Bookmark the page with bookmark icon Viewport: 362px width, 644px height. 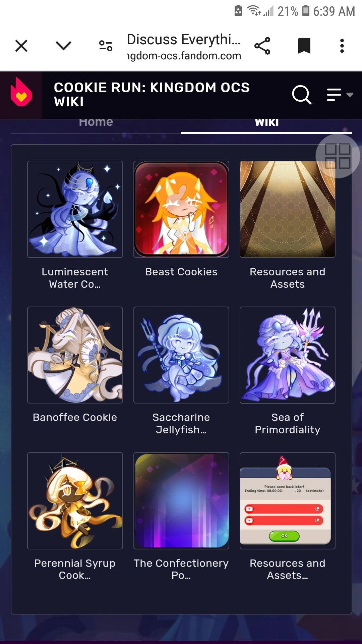(x=304, y=46)
